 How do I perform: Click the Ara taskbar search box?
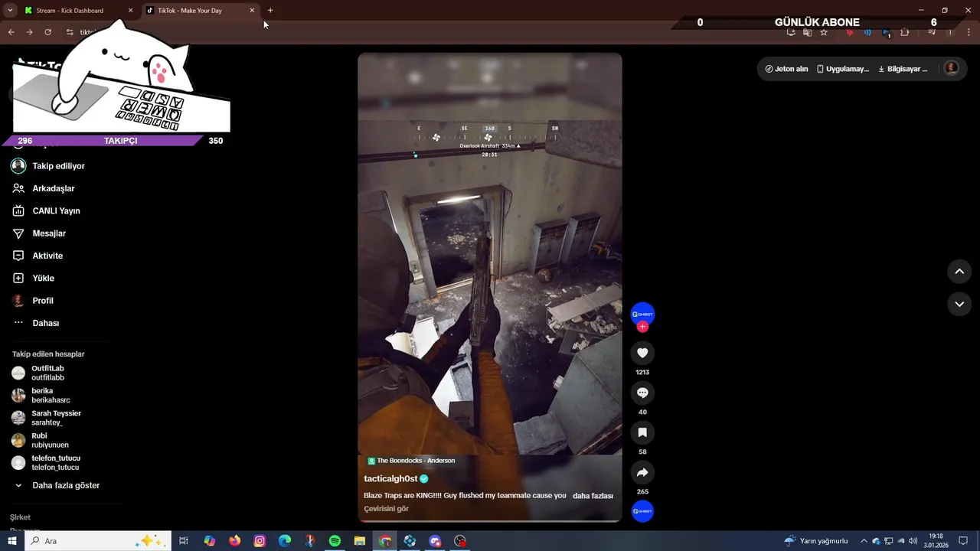[x=97, y=541]
